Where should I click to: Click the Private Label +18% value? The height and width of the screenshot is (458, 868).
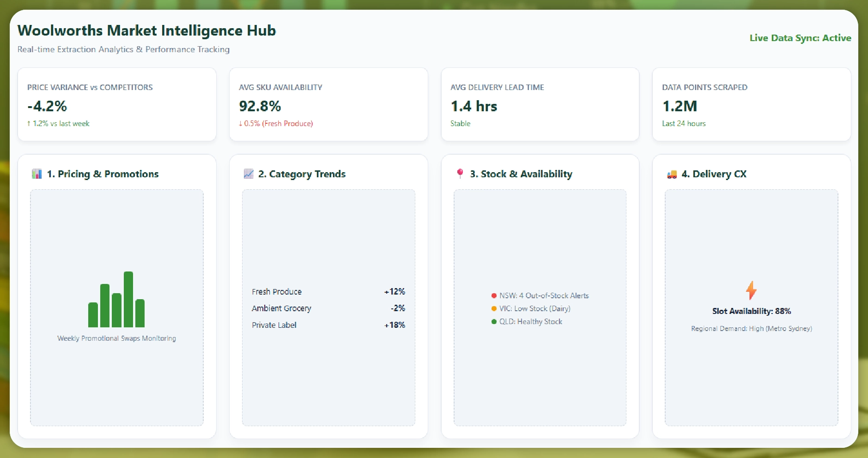395,325
